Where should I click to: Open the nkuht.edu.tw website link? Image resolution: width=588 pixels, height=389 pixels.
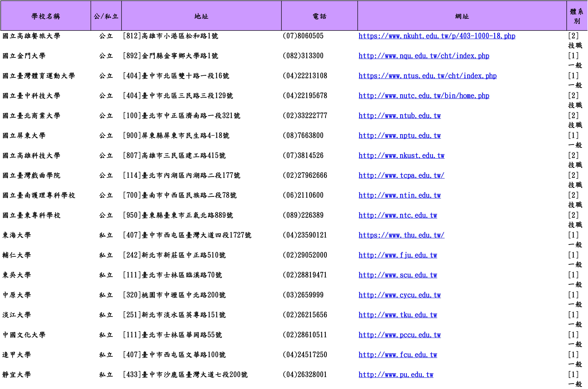pyautogui.click(x=437, y=36)
